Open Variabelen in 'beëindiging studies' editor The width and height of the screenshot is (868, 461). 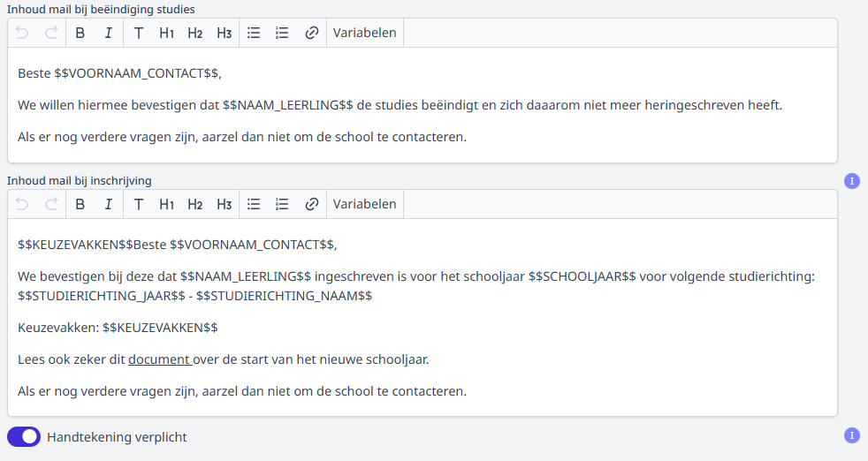(365, 34)
